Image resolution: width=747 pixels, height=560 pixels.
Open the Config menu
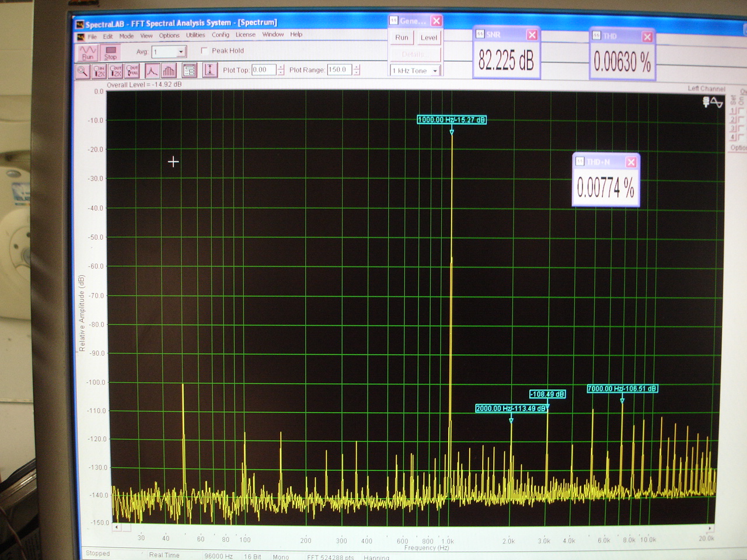[x=221, y=35]
